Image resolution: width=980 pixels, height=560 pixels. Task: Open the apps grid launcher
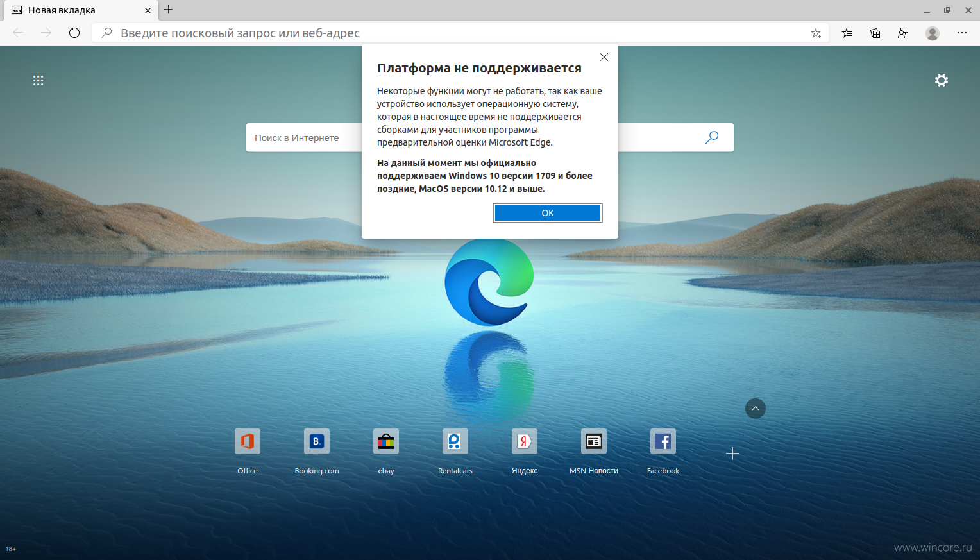click(38, 80)
